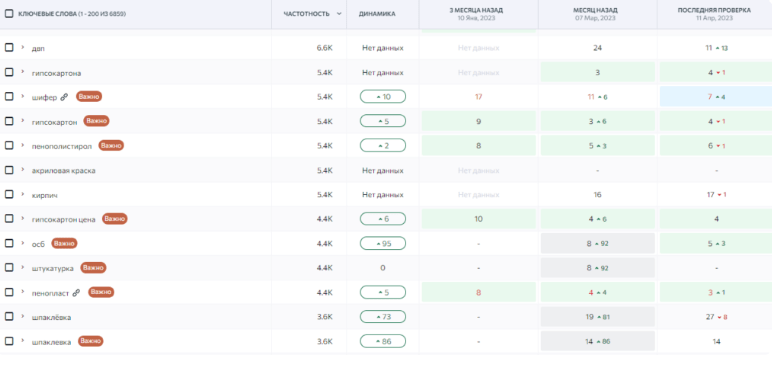Expand the гипсокартон цена keyword row
772x391 pixels.
click(x=23, y=219)
